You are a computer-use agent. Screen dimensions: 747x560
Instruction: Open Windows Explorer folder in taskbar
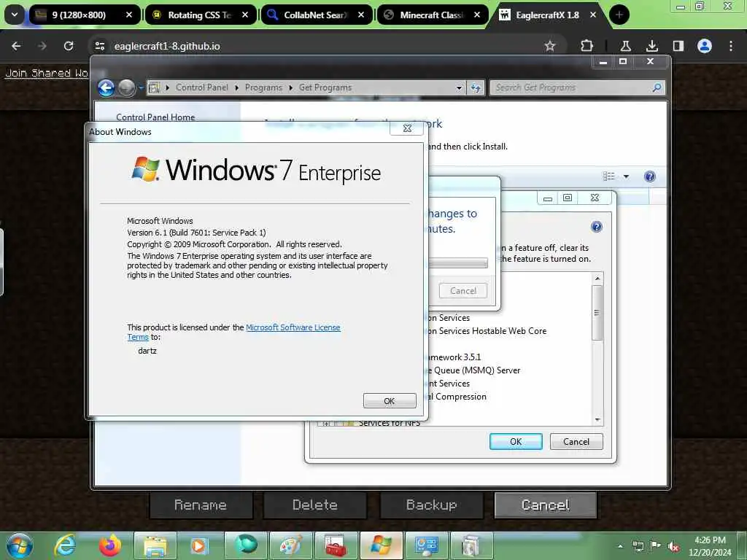coord(155,545)
